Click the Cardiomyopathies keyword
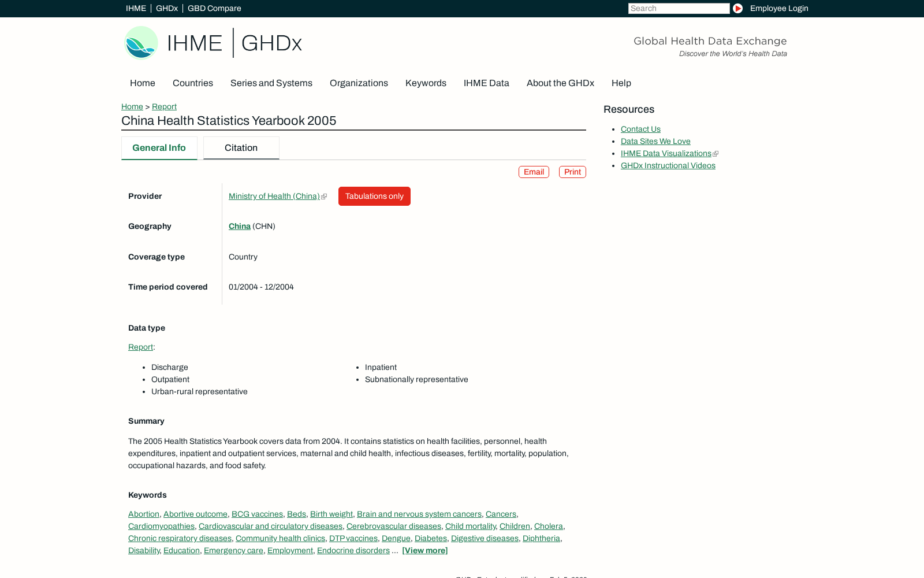924x578 pixels. coord(161,526)
